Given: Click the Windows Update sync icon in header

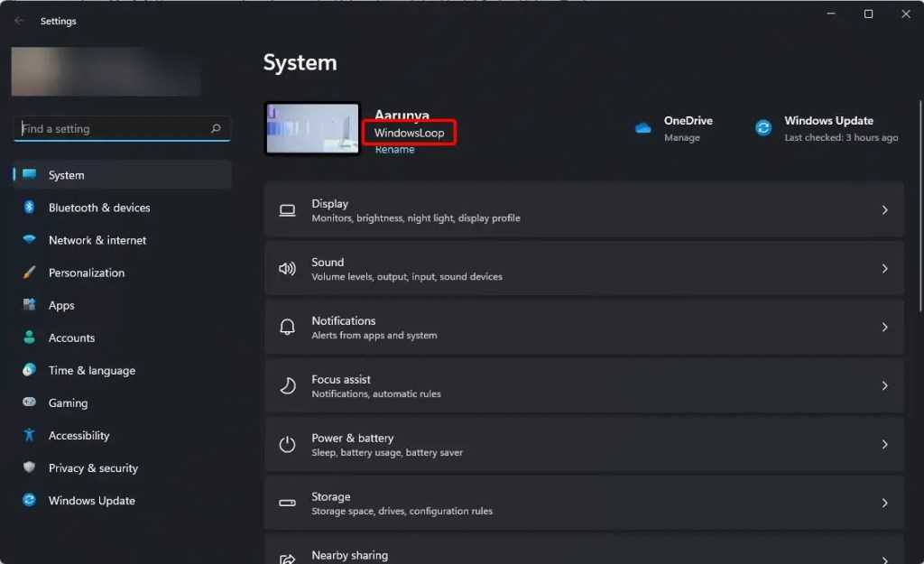Looking at the screenshot, I should pyautogui.click(x=763, y=128).
